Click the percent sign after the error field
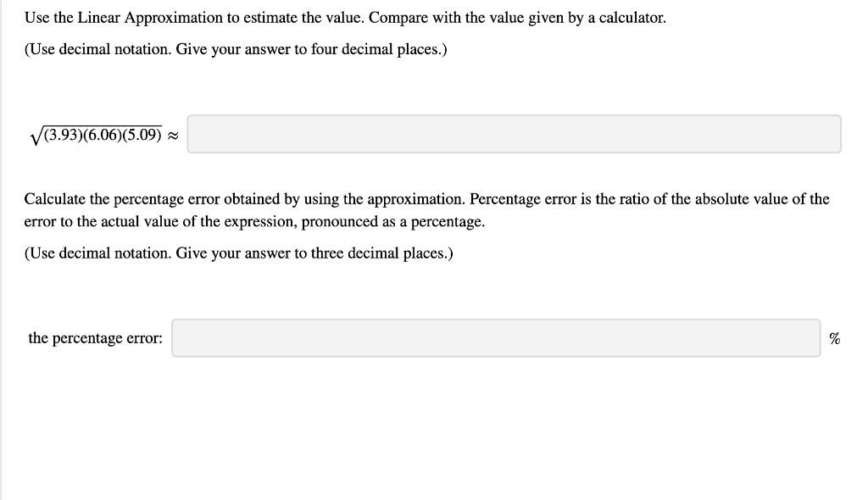868x500 pixels. pos(835,338)
